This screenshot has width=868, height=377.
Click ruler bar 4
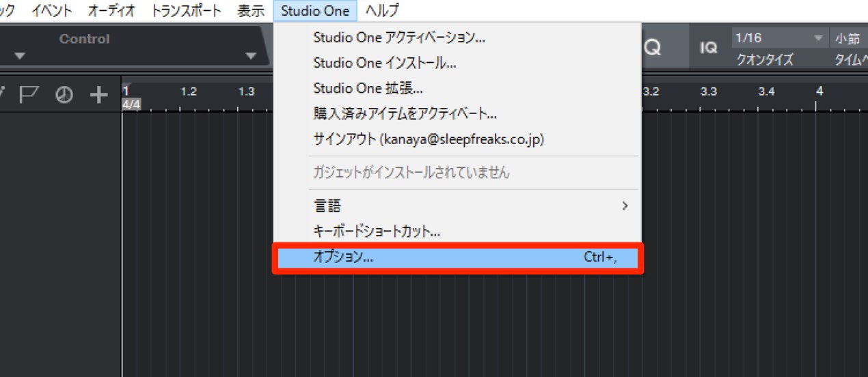point(819,91)
